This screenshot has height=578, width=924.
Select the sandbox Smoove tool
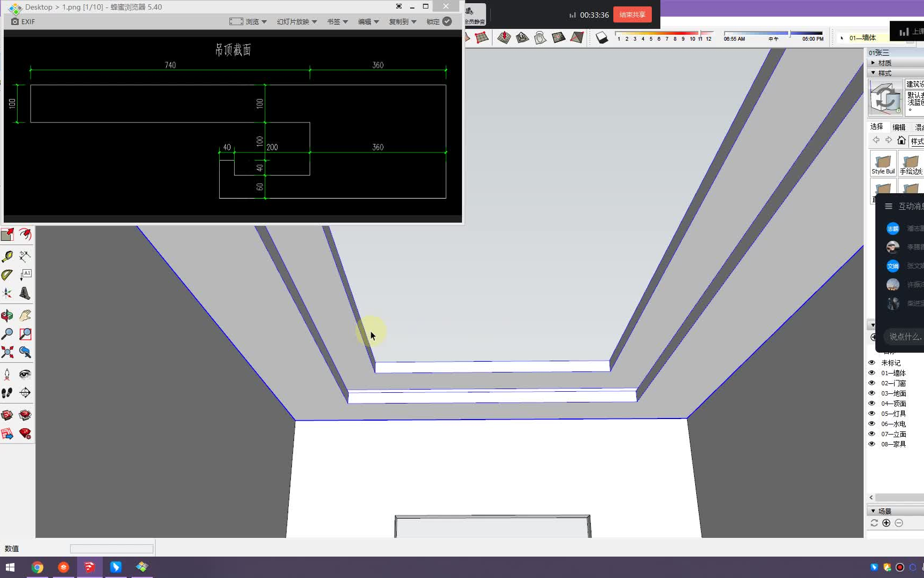tap(504, 37)
